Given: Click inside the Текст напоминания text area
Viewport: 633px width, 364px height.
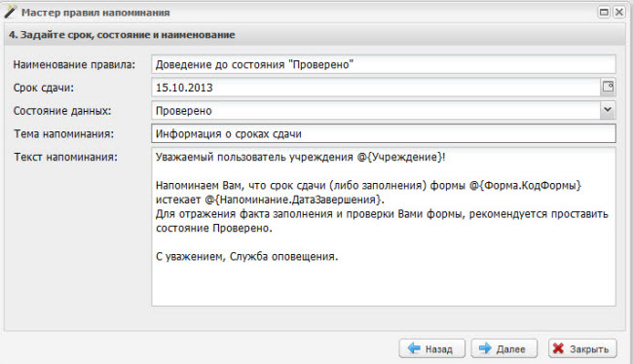Looking at the screenshot, I should (x=384, y=227).
